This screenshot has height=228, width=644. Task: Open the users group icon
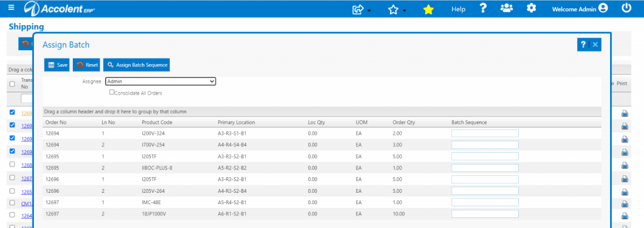[506, 8]
